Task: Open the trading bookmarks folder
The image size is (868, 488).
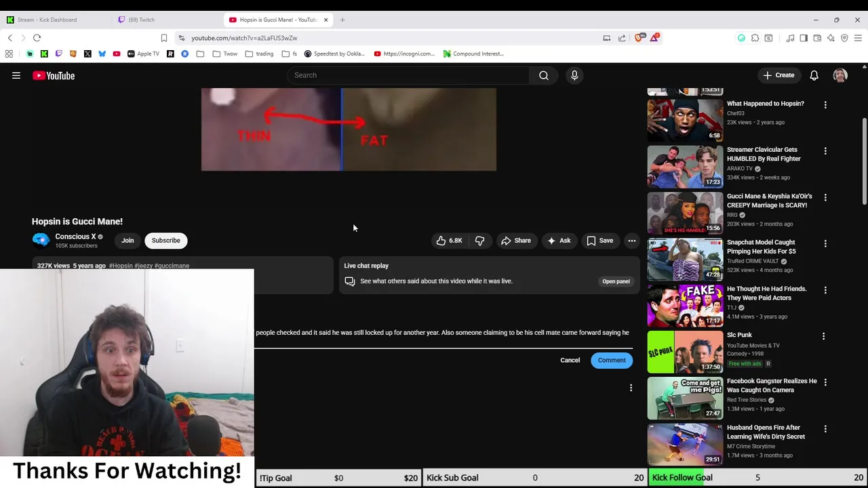Action: pos(260,54)
